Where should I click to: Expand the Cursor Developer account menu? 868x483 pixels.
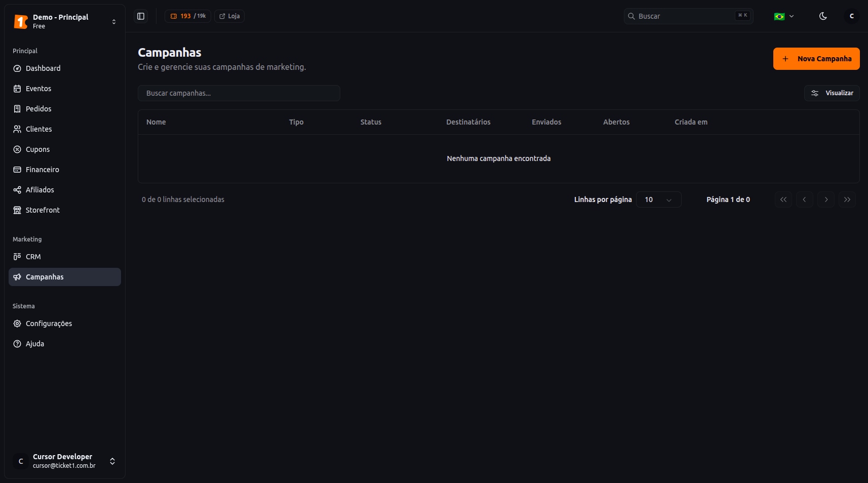pos(65,461)
